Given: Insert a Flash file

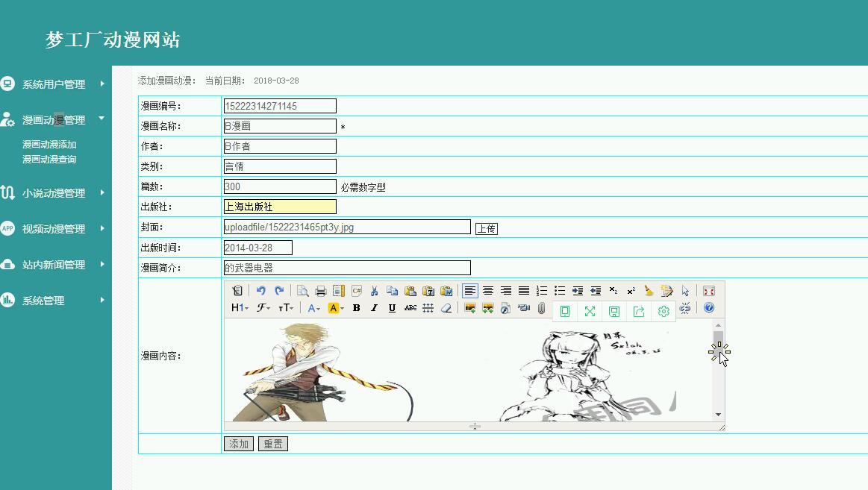Looking at the screenshot, I should click(505, 308).
